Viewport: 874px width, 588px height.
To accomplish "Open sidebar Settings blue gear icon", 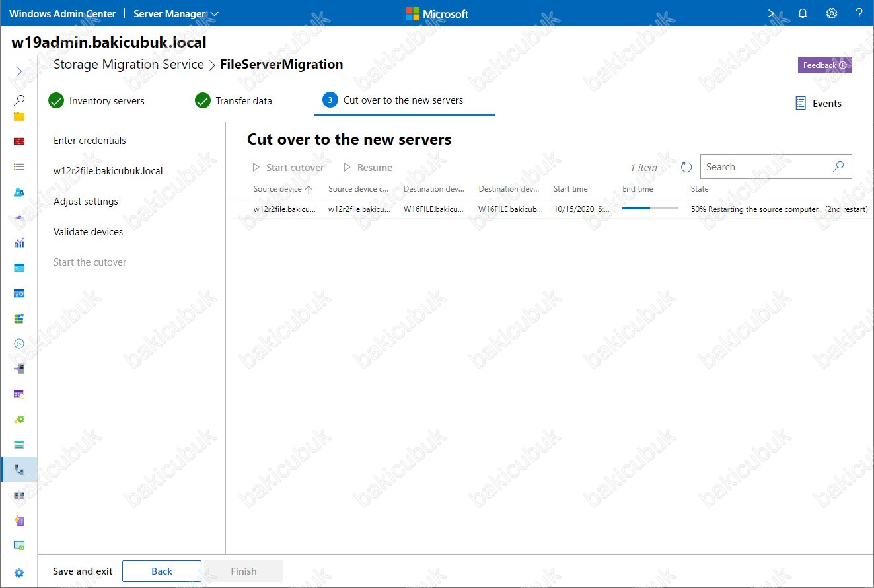I will (19, 573).
